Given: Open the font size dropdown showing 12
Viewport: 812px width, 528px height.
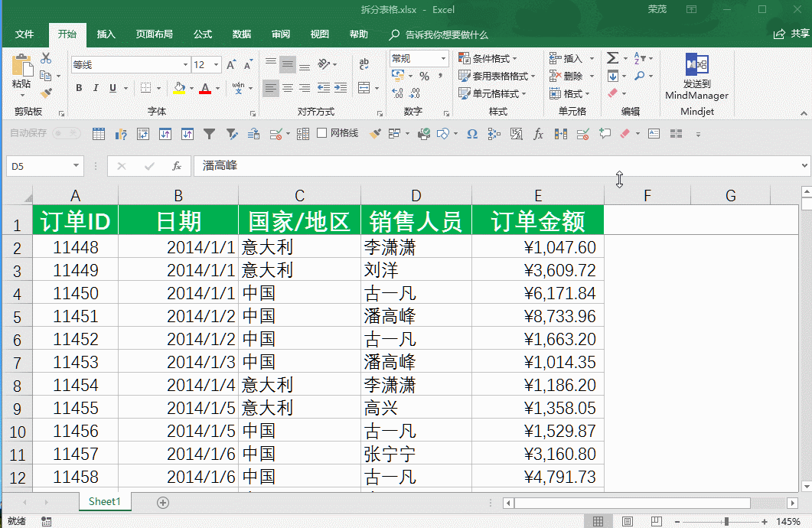Looking at the screenshot, I should 217,65.
